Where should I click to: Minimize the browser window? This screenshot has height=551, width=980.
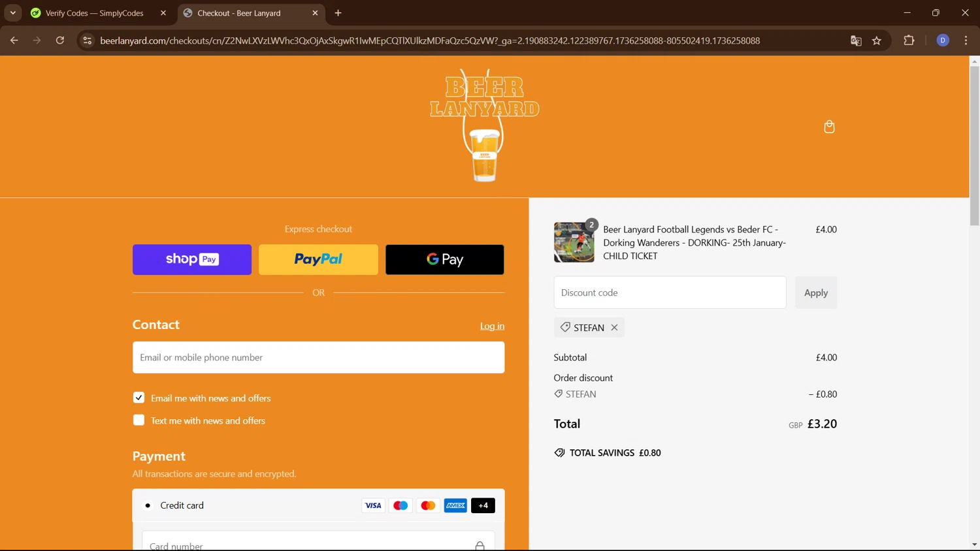pos(907,13)
